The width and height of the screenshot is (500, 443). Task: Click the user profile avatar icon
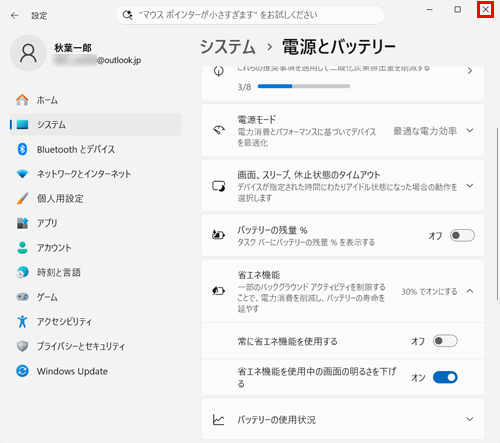(28, 53)
